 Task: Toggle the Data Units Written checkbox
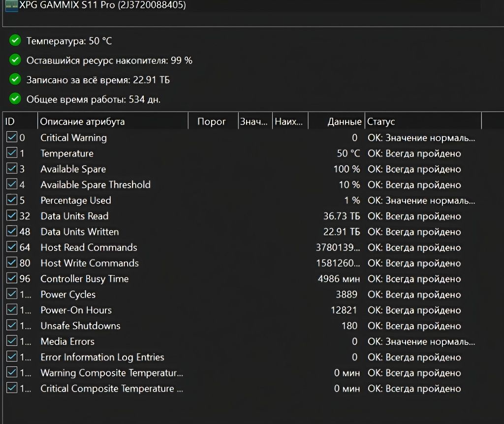(x=12, y=231)
